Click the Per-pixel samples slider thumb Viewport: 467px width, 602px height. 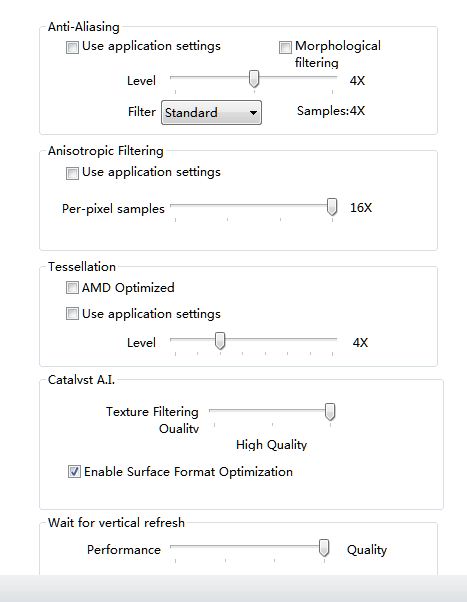(332, 207)
